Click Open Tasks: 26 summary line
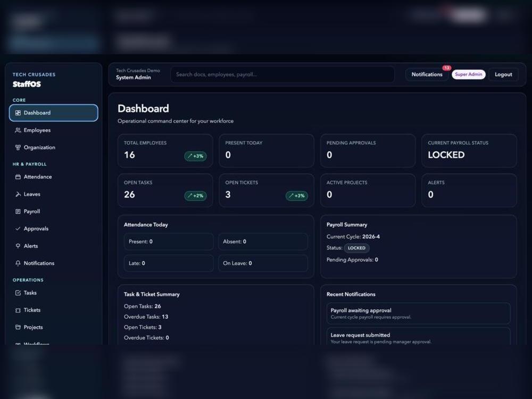Screen dimensions: 532x399 pos(142,306)
